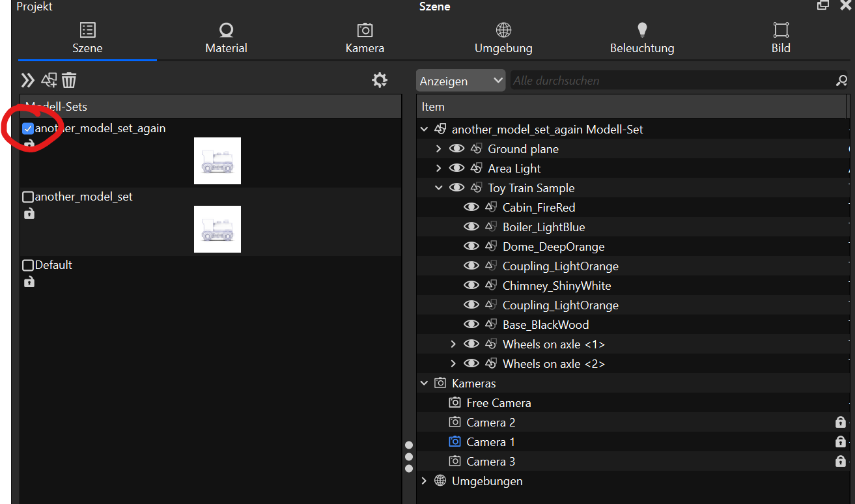
Task: Check the another_model_set checkbox
Action: pyautogui.click(x=28, y=197)
